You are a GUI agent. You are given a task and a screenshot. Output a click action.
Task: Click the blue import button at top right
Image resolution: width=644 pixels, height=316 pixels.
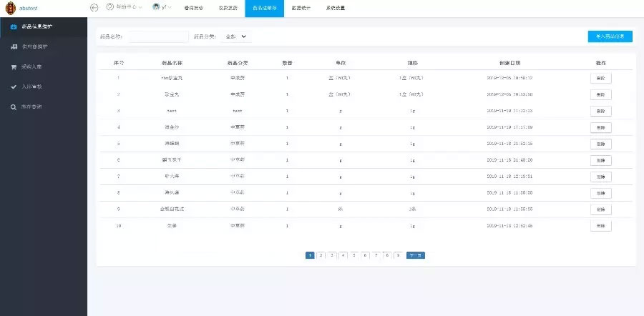(x=609, y=36)
